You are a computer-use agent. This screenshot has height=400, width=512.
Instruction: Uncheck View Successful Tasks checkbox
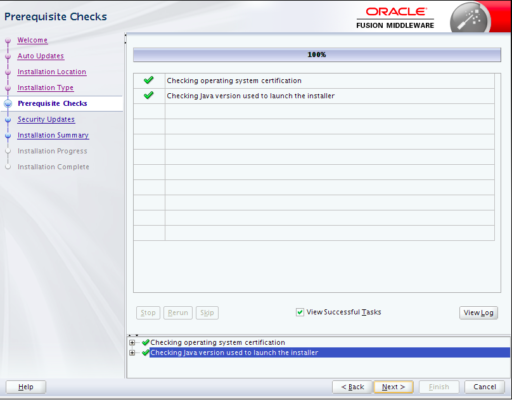(x=300, y=312)
